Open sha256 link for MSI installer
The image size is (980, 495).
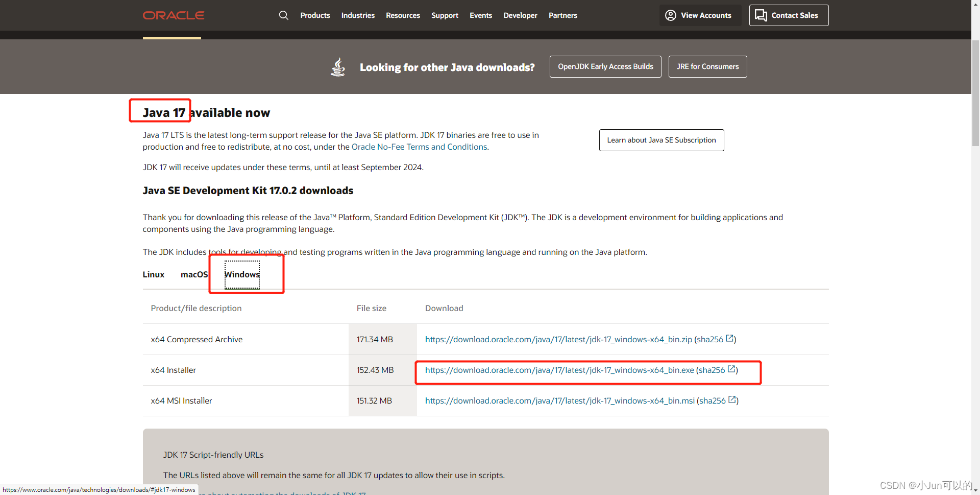713,400
